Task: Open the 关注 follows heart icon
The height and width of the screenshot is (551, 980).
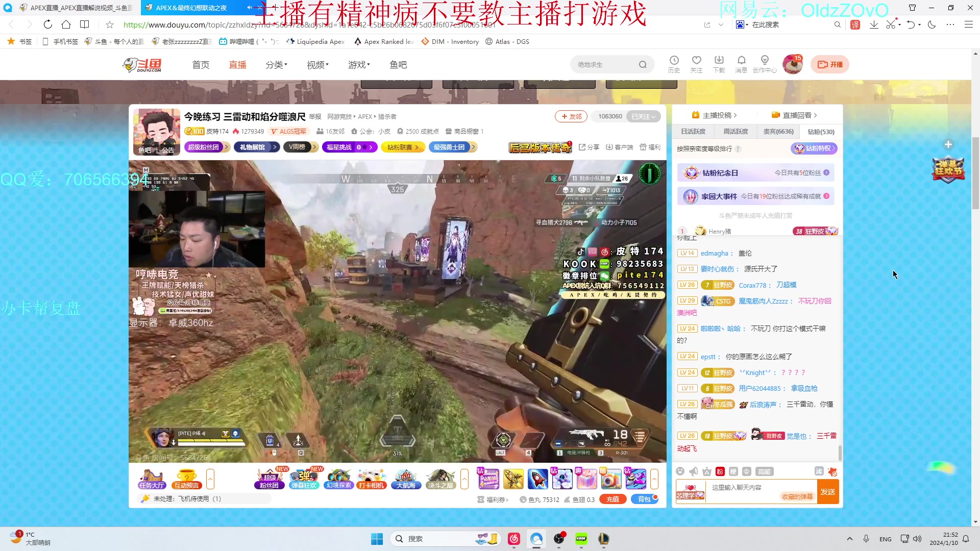Action: 696,64
